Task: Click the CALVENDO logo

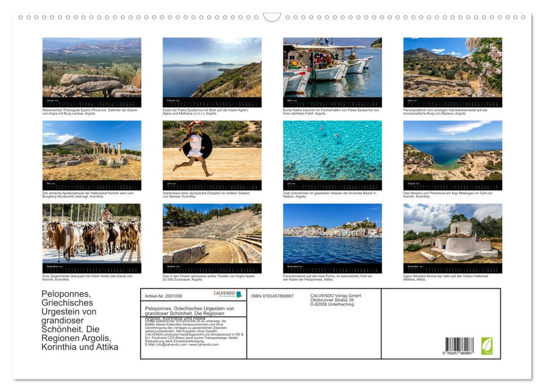Action: point(227,294)
